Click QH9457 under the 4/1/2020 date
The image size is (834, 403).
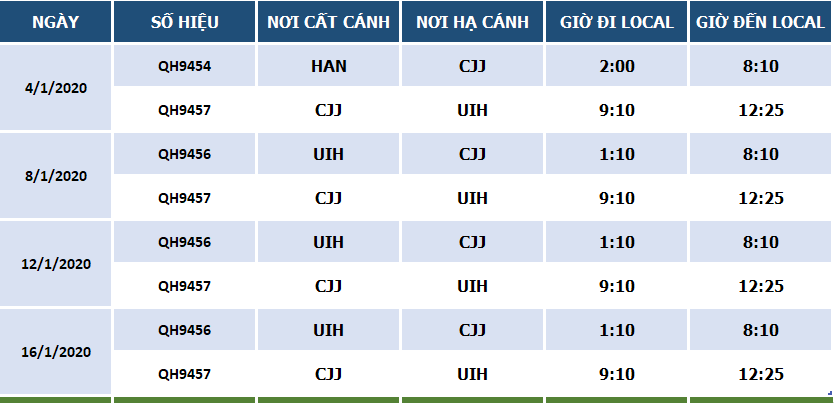[x=184, y=110]
